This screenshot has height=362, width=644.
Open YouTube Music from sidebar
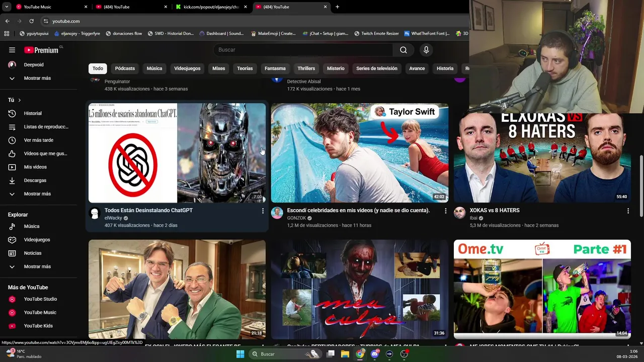[39, 312]
